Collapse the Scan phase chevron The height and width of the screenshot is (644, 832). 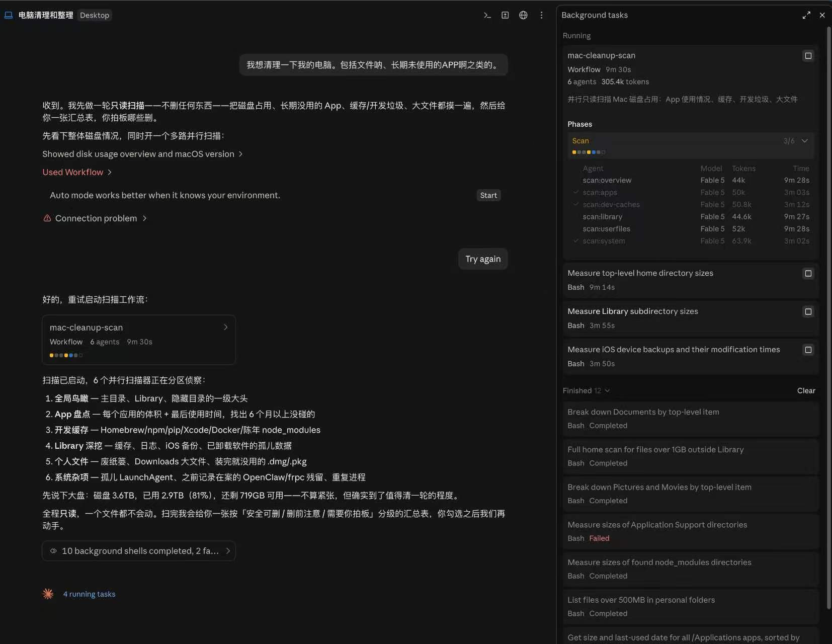(805, 141)
